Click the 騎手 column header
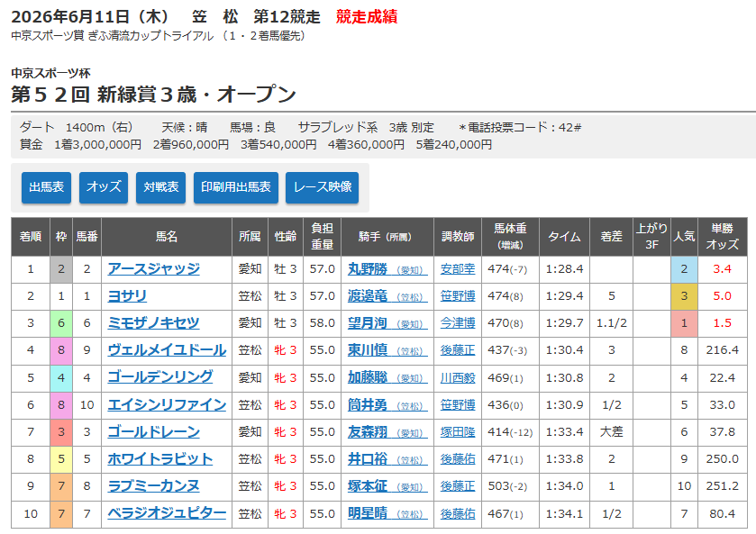 pyautogui.click(x=387, y=237)
